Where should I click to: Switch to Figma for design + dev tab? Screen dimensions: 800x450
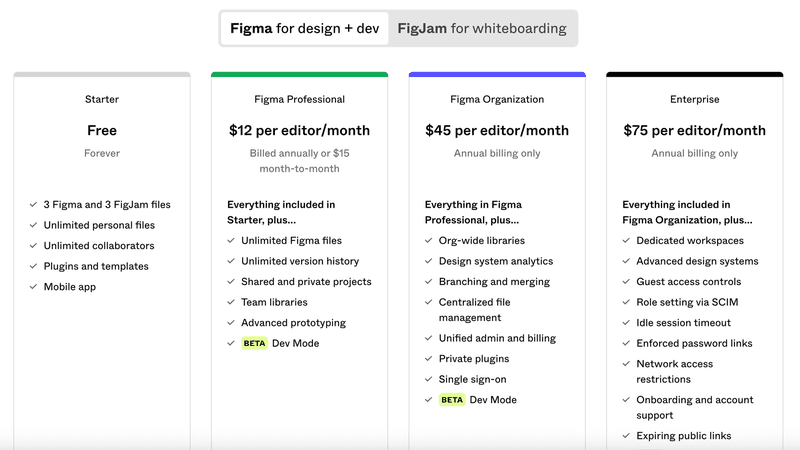(x=305, y=28)
